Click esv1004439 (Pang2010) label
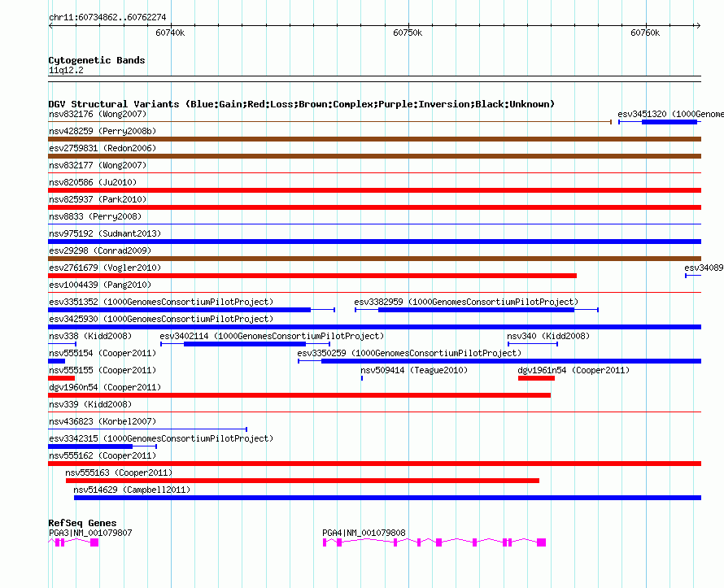 click(100, 285)
